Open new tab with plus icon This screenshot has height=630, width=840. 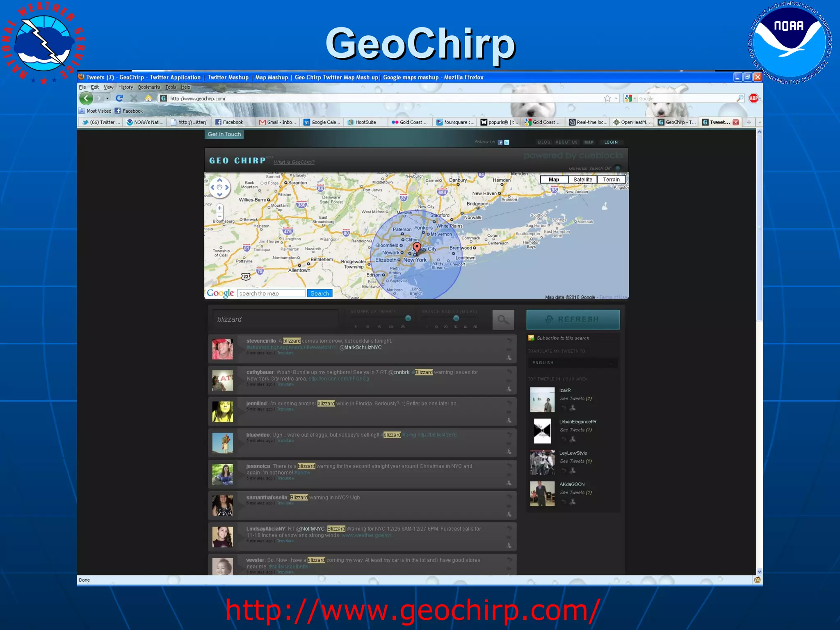(x=749, y=122)
